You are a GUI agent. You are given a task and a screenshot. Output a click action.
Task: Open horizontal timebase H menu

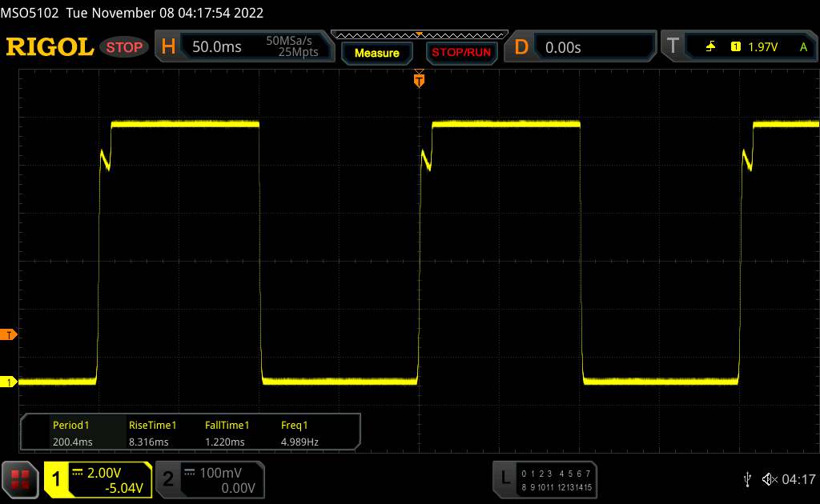pos(168,47)
